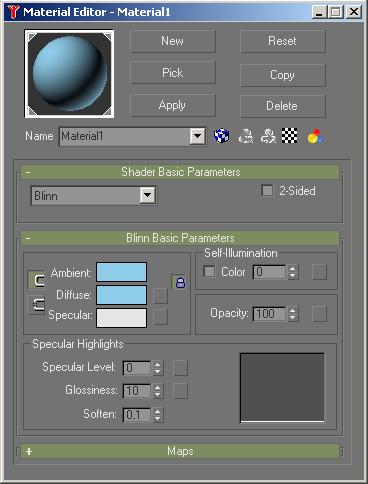
Task: Click the first get-material icon beside the cube
Action: point(246,136)
